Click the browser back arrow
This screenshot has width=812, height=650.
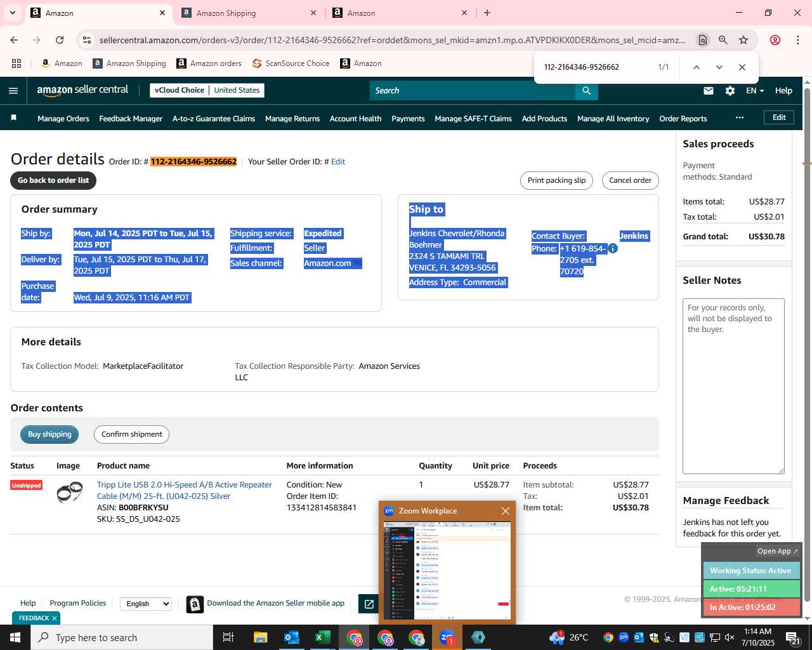pyautogui.click(x=14, y=40)
